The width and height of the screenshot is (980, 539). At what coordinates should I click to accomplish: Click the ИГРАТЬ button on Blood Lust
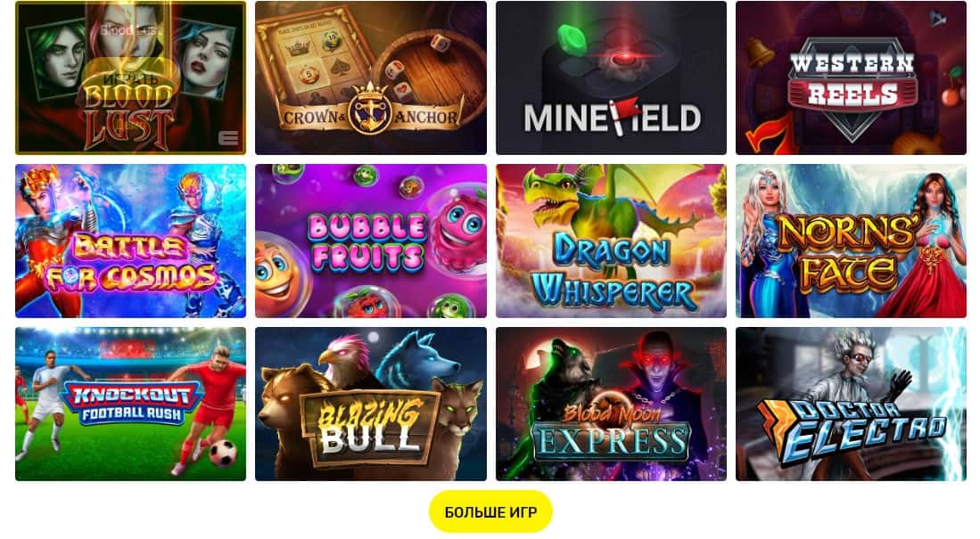[x=130, y=78]
